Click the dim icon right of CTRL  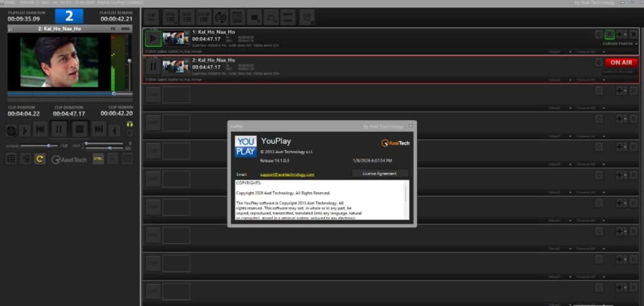(x=113, y=158)
